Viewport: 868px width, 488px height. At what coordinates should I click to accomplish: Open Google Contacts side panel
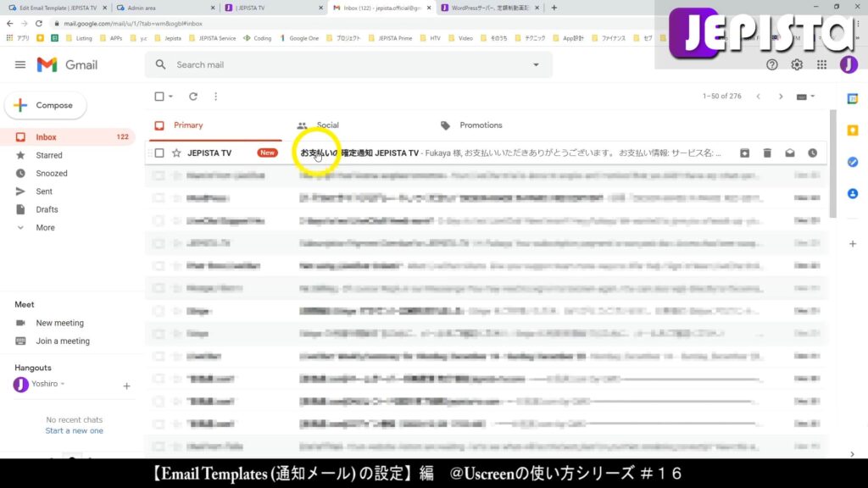tap(853, 194)
